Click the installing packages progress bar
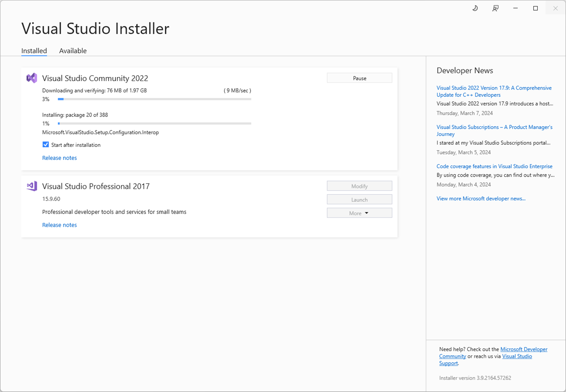Viewport: 566px width, 392px height. tap(154, 123)
